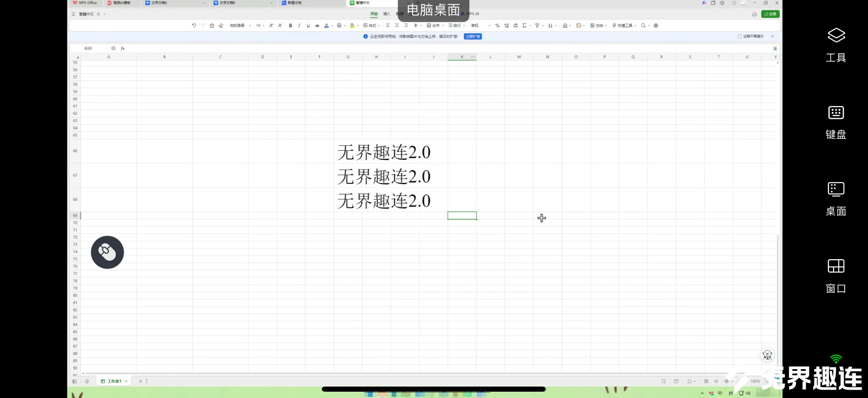The width and height of the screenshot is (868, 398).
Task: Open the font name 微软雅黑 dropdown
Action: pos(241,25)
